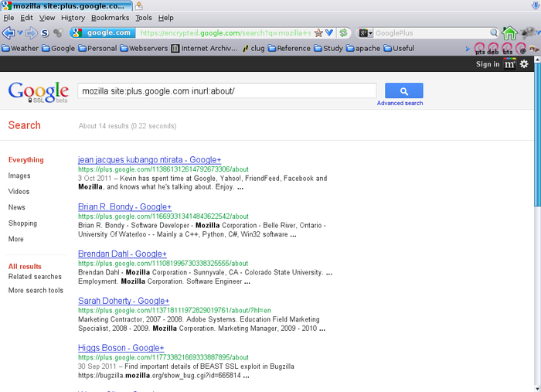The image size is (541, 392).
Task: Click the Google SSL beta logo
Action: click(39, 92)
